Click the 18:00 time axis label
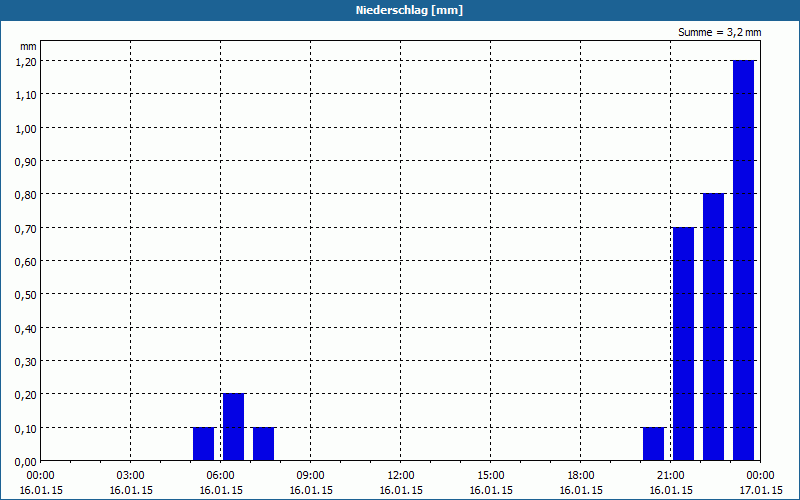 point(581,476)
